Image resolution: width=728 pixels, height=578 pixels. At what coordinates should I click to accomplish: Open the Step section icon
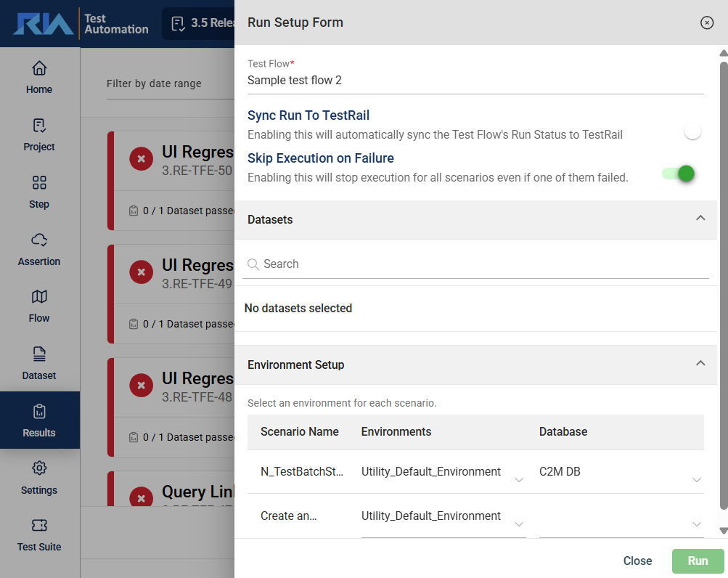39,183
